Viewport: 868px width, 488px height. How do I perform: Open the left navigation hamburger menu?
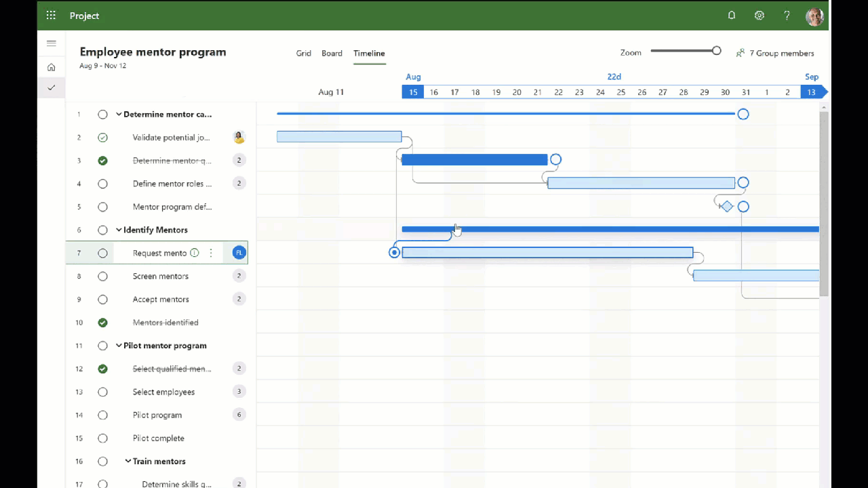click(51, 43)
